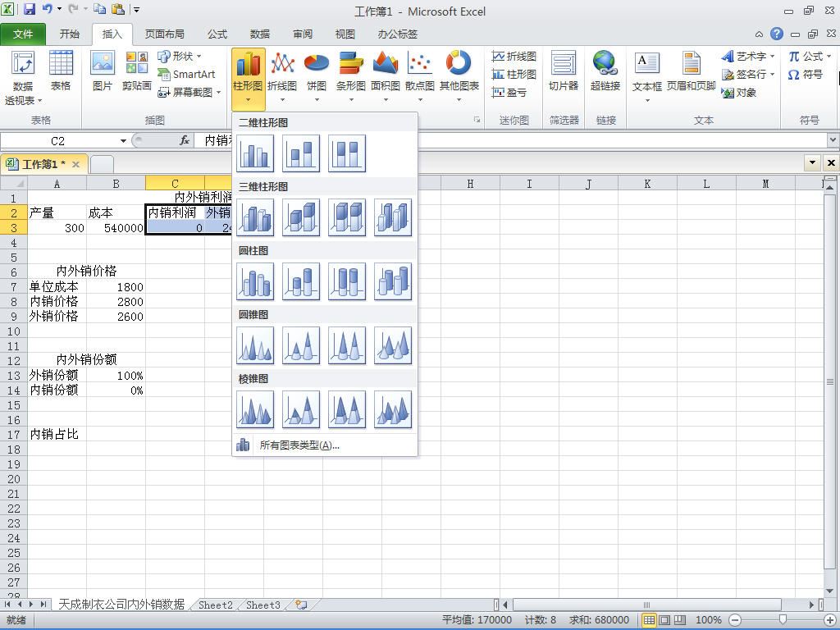840x630 pixels.
Task: Insert Header and Footer (页眉和页脚)
Action: (x=691, y=71)
